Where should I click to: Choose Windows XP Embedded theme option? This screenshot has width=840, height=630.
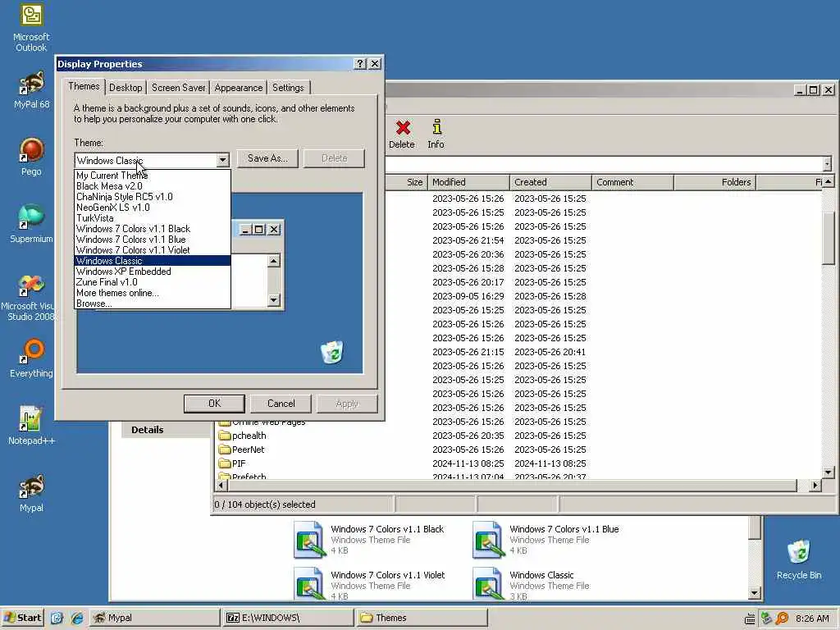[152, 272]
